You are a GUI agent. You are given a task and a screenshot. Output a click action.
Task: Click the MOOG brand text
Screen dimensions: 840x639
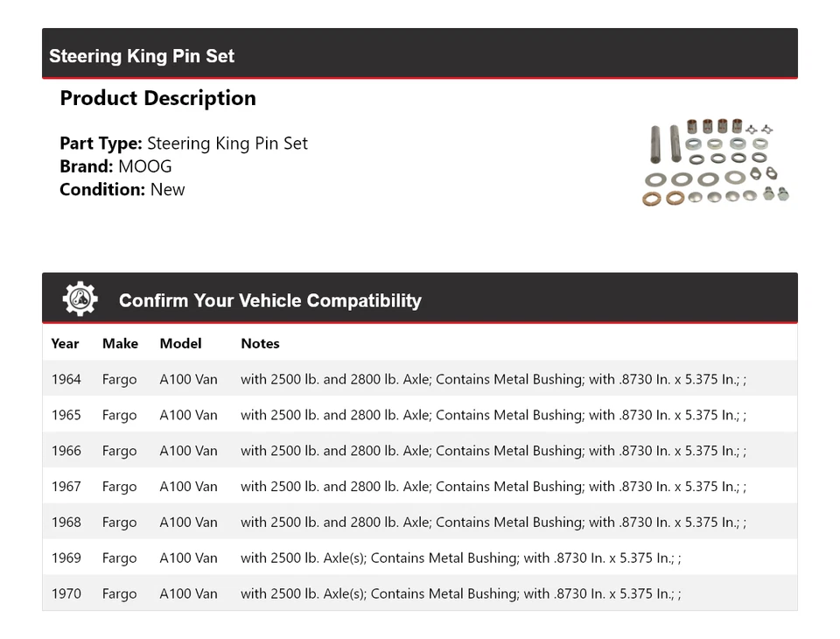coord(145,166)
